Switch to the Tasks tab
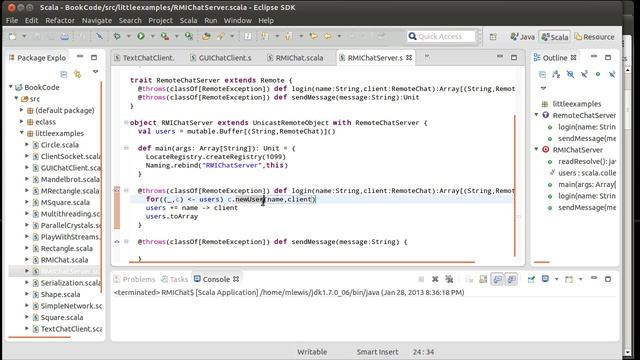The image size is (640, 360). pyautogui.click(x=175, y=279)
